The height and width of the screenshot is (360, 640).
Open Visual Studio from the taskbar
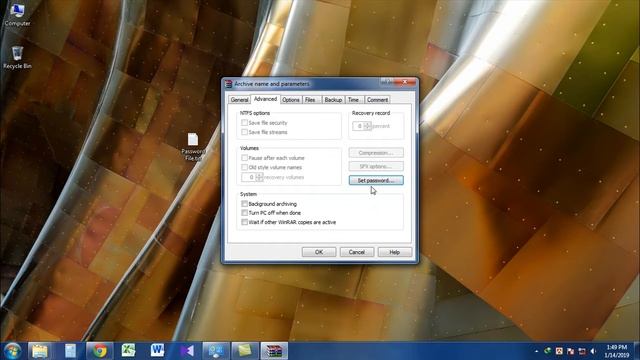pyautogui.click(x=187, y=351)
